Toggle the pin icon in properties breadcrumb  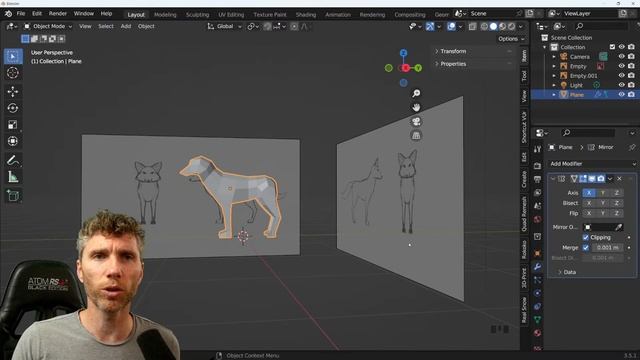pos(632,147)
